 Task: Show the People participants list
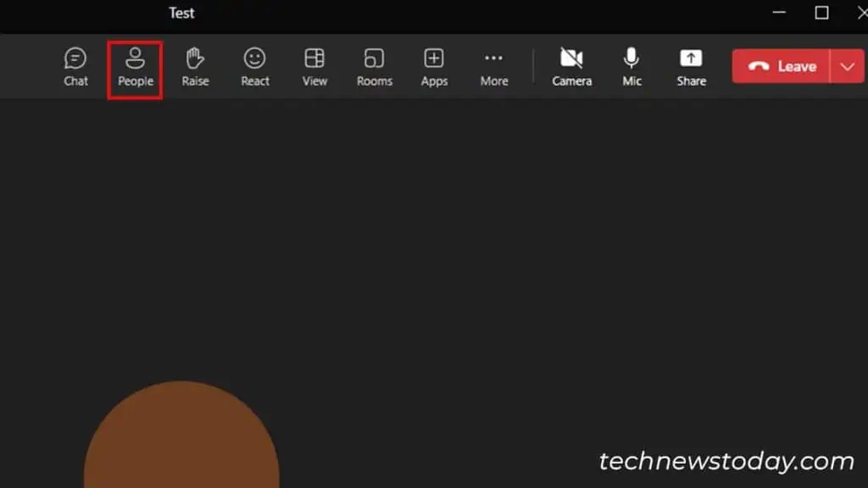pos(135,66)
